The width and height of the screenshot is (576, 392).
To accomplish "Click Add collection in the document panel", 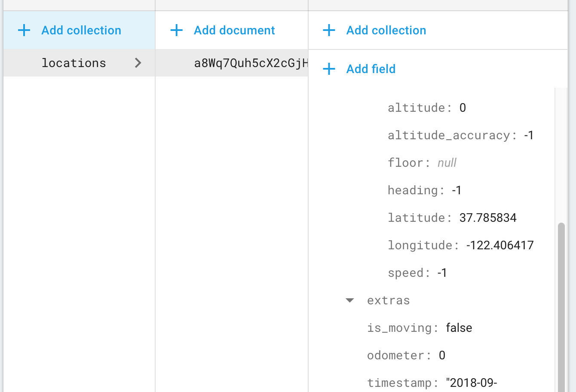I will pos(386,30).
